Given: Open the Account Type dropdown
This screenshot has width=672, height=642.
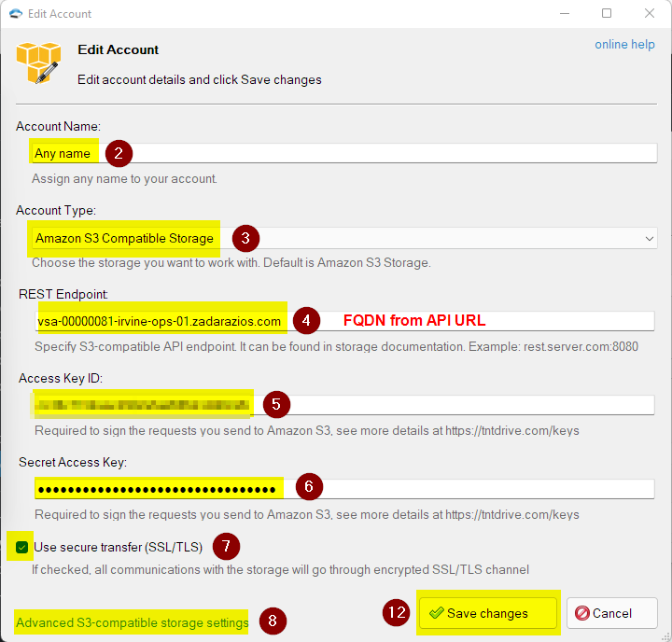Looking at the screenshot, I should coord(344,238).
